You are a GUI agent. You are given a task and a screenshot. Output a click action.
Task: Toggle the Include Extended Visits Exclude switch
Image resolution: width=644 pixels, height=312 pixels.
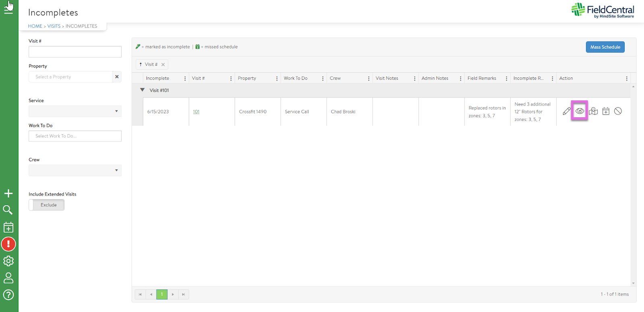tap(47, 205)
